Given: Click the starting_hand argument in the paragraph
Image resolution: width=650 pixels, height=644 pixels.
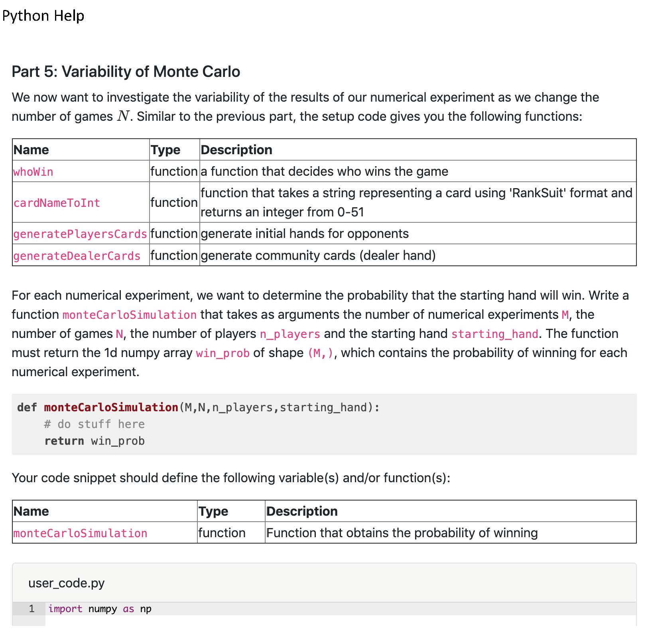Looking at the screenshot, I should (x=494, y=334).
